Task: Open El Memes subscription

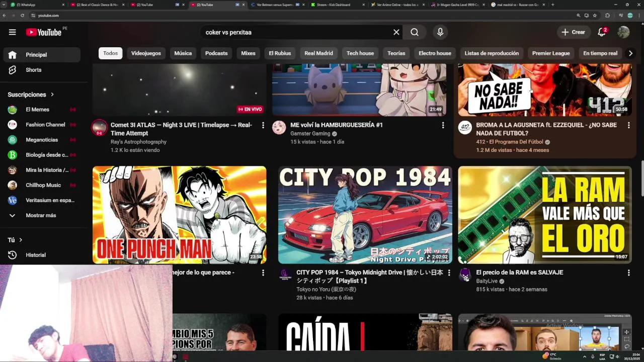Action: click(x=42, y=110)
